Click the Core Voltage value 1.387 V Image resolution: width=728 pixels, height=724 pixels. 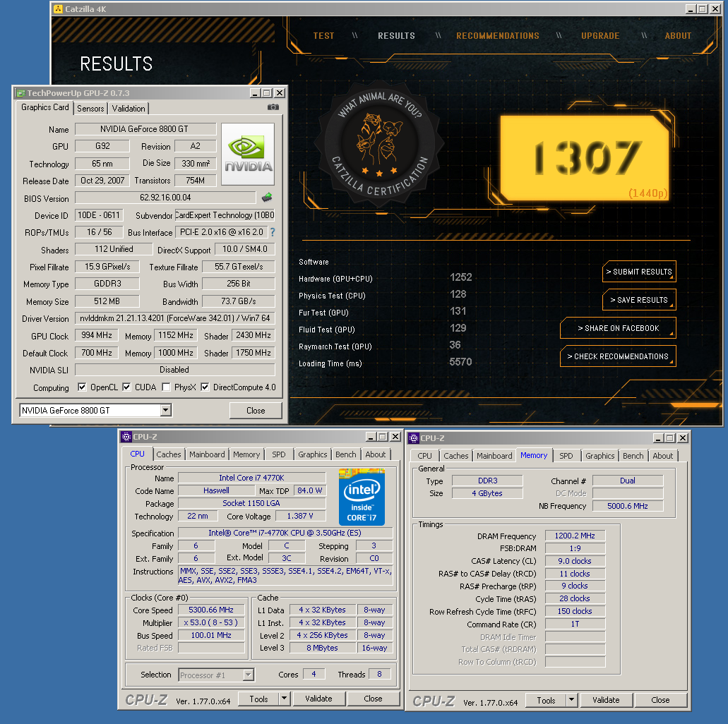[x=300, y=516]
